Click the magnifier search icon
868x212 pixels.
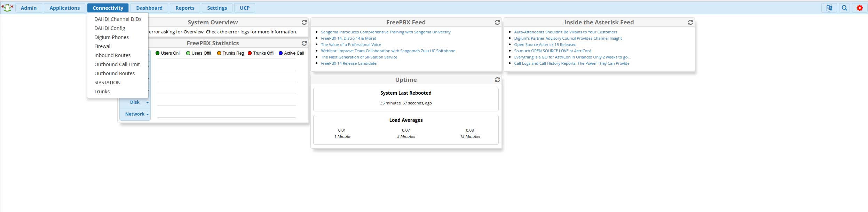844,8
